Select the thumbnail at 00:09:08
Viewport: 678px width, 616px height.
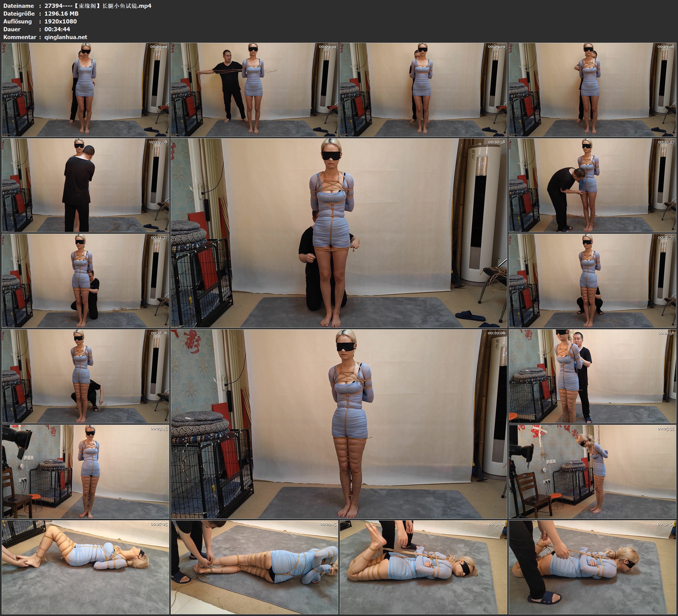(85, 185)
